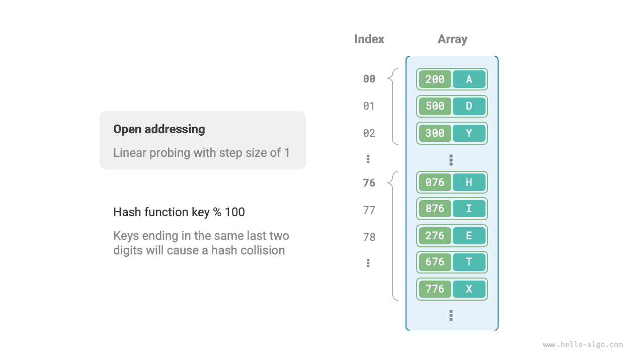
Task: Click the key cell 200
Action: pos(435,79)
